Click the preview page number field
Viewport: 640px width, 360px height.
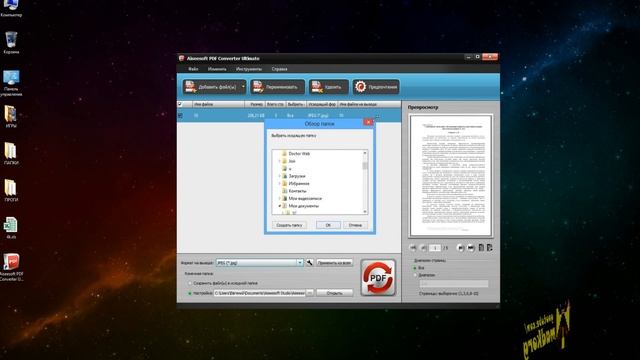pyautogui.click(x=435, y=248)
